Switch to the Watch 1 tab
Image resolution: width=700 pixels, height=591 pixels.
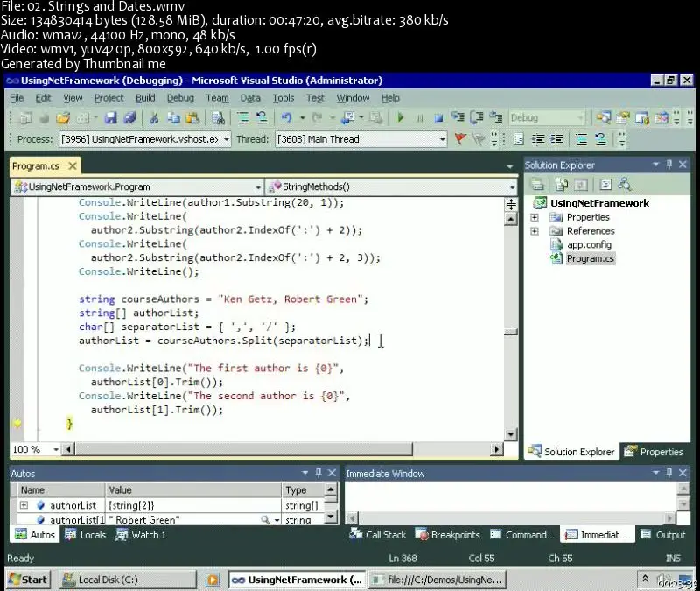click(140, 535)
